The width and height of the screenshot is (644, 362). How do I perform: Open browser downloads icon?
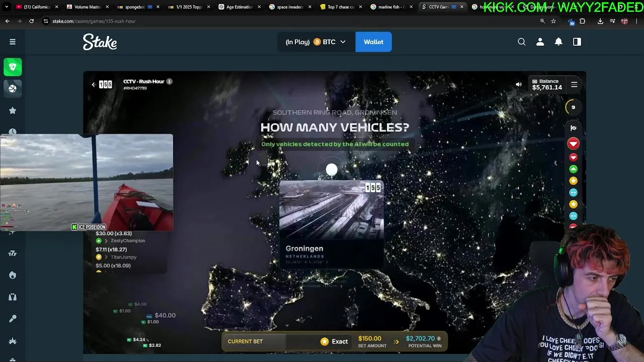tap(600, 21)
